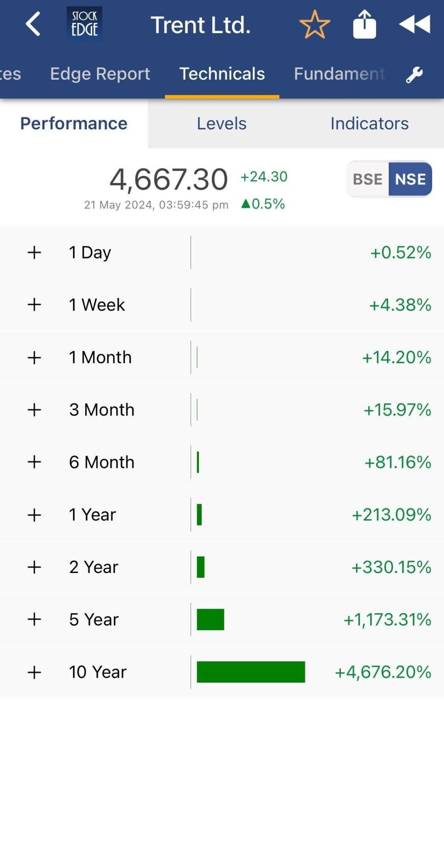Mark Trent Ltd. as favorite with star
Viewport: 444px width, 868px height.
point(314,25)
